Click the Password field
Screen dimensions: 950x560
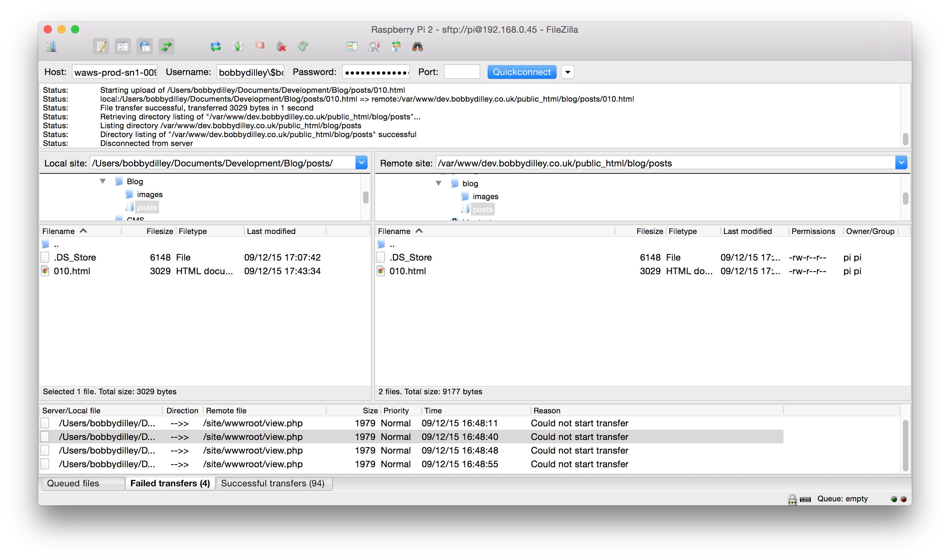click(x=376, y=72)
